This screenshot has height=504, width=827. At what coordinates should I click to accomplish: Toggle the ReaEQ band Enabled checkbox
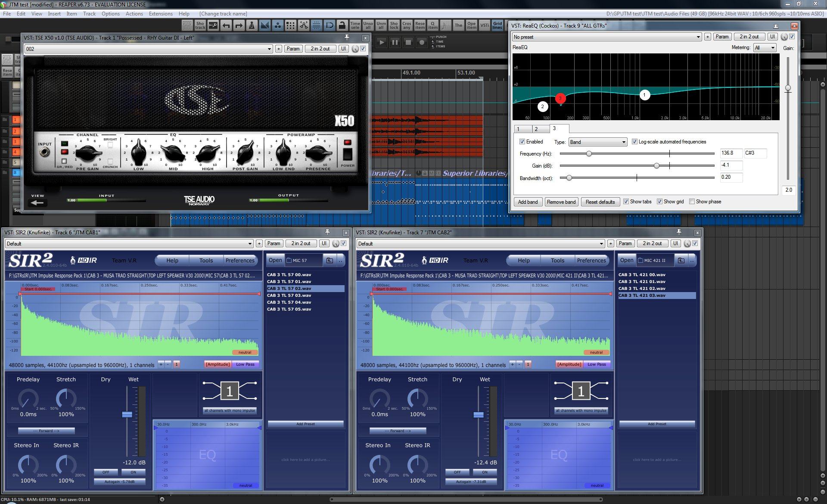(x=522, y=142)
